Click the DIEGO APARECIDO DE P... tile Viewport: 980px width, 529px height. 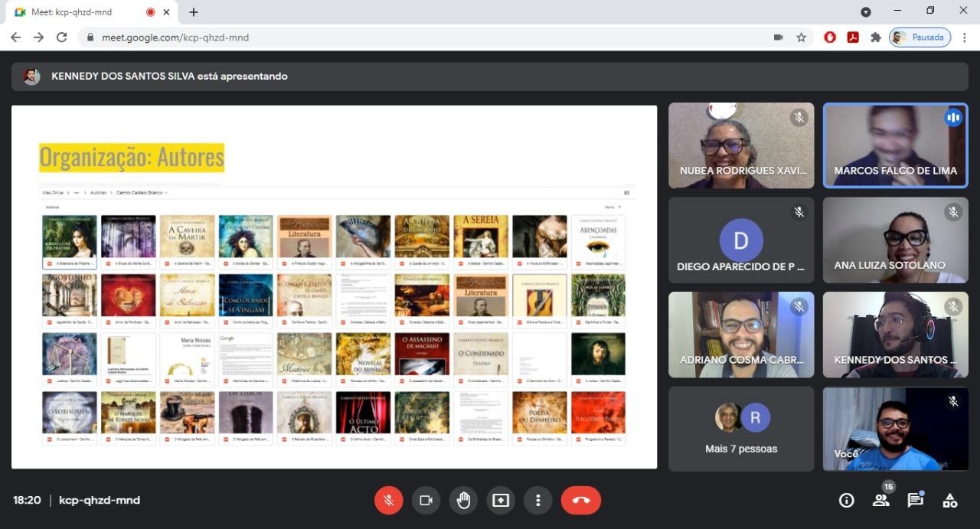tap(741, 240)
